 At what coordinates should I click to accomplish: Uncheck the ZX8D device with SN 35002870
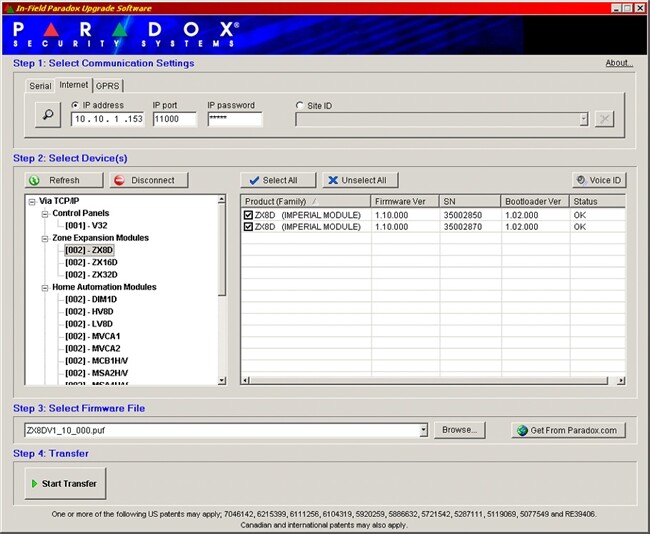click(x=249, y=227)
